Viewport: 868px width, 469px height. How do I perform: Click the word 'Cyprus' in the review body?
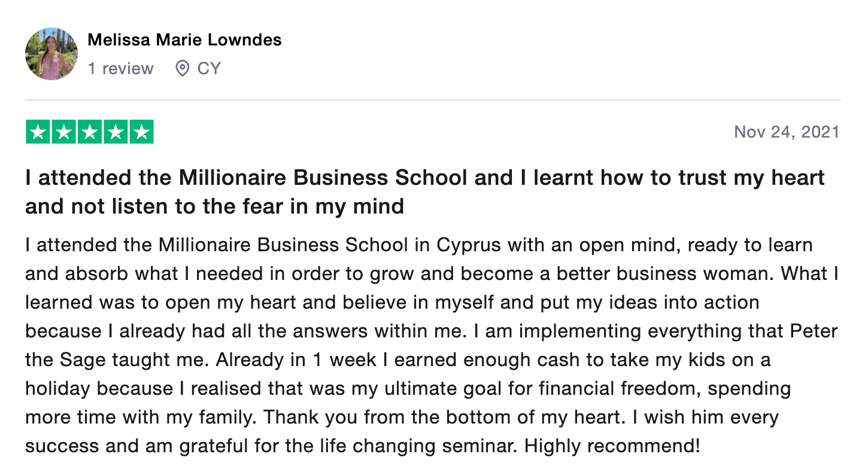[468, 245]
